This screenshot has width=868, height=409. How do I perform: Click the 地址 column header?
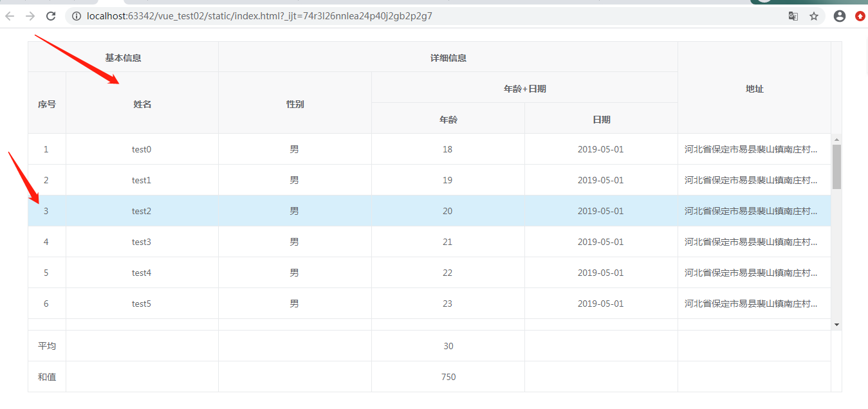tap(754, 88)
